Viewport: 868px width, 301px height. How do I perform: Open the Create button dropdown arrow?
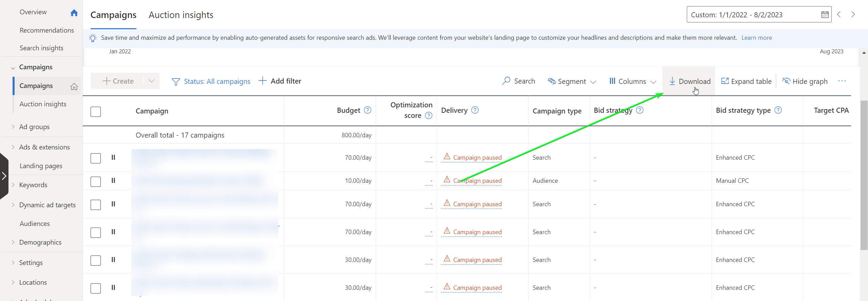(151, 81)
